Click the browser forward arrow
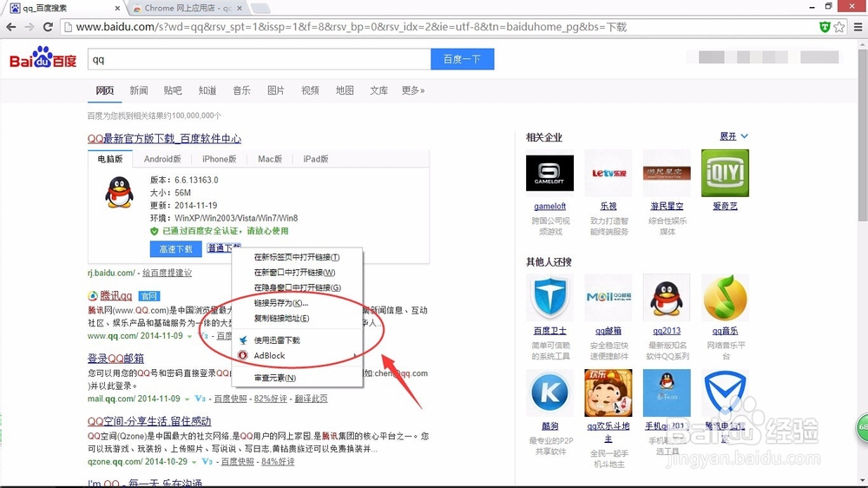This screenshot has height=488, width=868. coord(30,27)
